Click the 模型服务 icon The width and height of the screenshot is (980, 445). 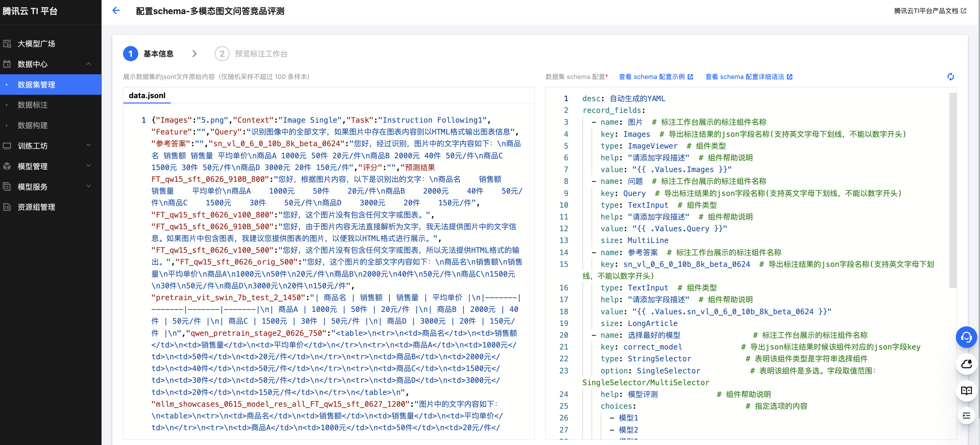click(x=7, y=187)
